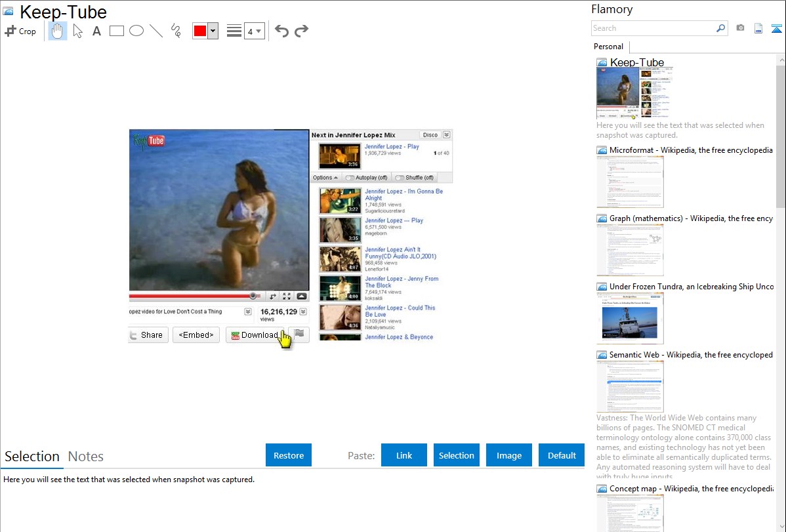This screenshot has width=786, height=532.
Task: Choose the arrow pointer tool
Action: tap(77, 31)
